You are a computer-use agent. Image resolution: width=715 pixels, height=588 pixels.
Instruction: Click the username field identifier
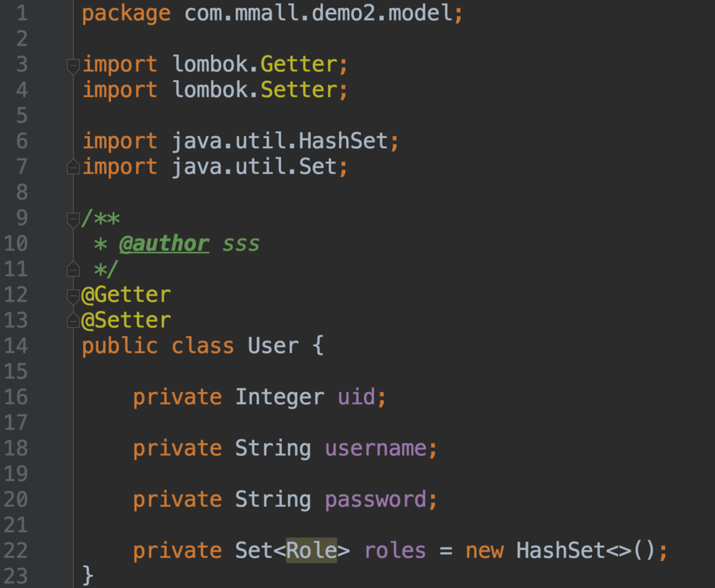coord(375,449)
